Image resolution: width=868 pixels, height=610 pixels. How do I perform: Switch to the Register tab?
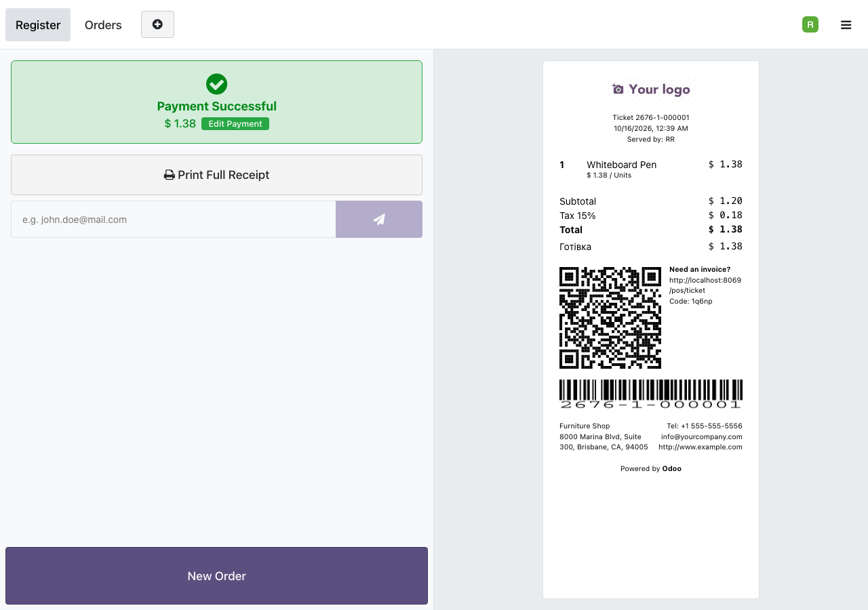pyautogui.click(x=38, y=25)
